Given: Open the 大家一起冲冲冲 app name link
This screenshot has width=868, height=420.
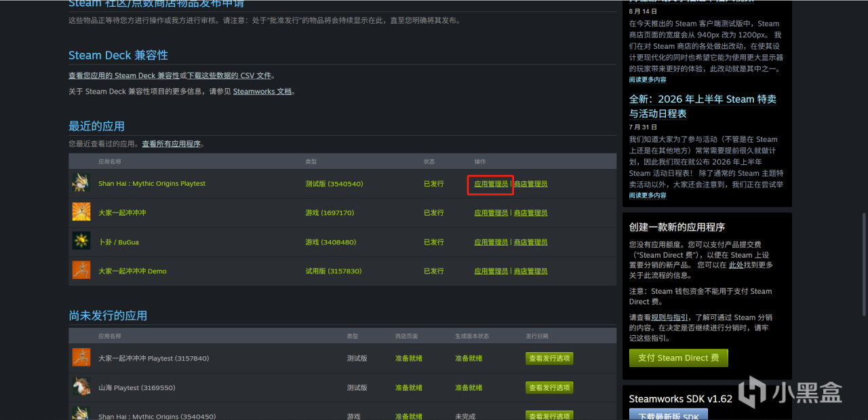Looking at the screenshot, I should (x=122, y=213).
